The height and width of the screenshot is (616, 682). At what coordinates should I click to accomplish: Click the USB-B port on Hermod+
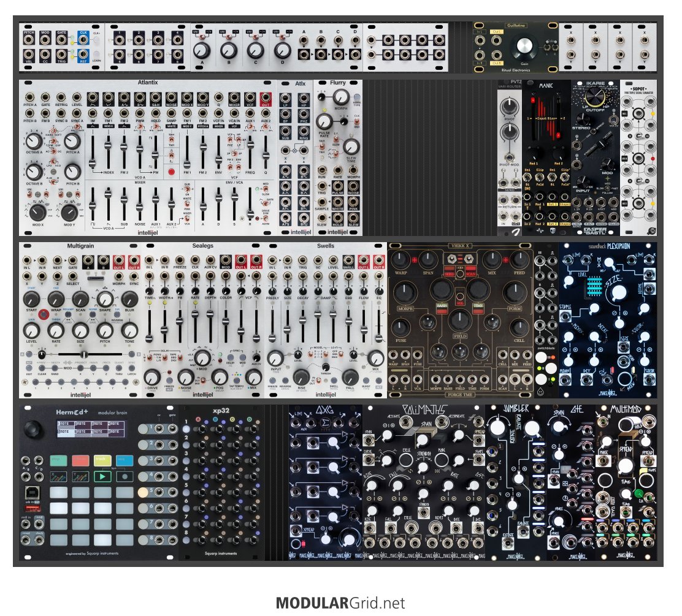(x=33, y=492)
